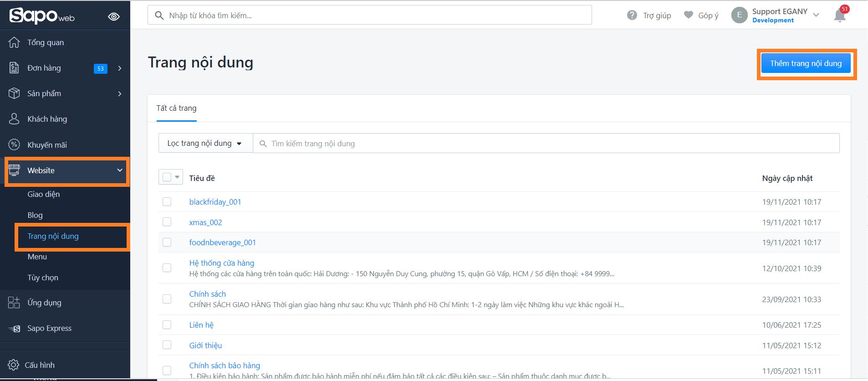The width and height of the screenshot is (868, 381).
Task: Click the date 23/09/2021 10:33
Action: tap(791, 299)
